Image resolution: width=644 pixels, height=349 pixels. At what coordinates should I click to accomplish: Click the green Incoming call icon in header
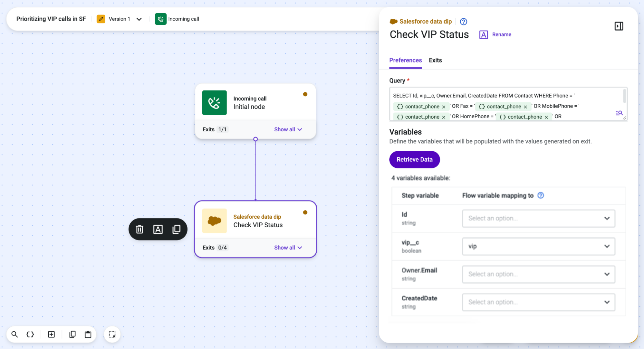pyautogui.click(x=160, y=19)
